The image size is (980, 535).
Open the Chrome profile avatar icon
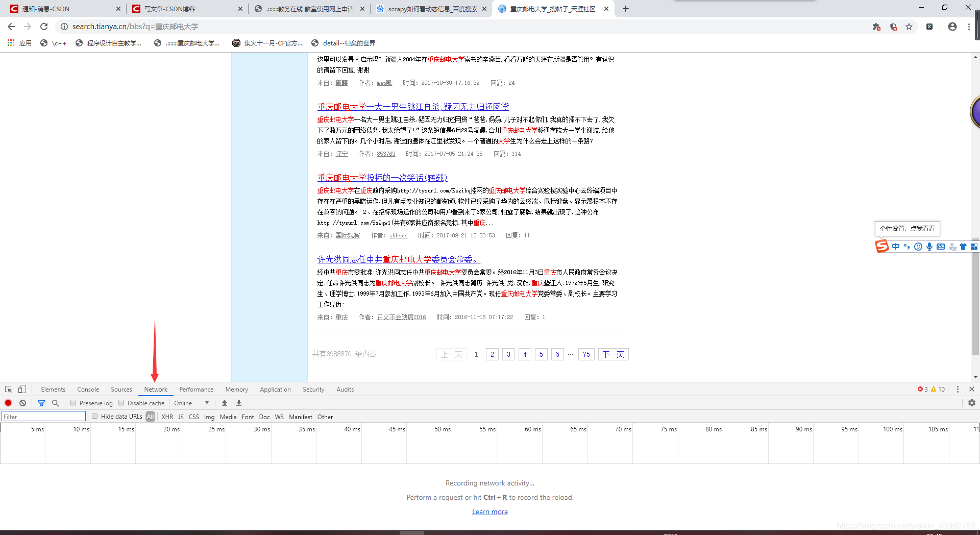[x=952, y=27]
